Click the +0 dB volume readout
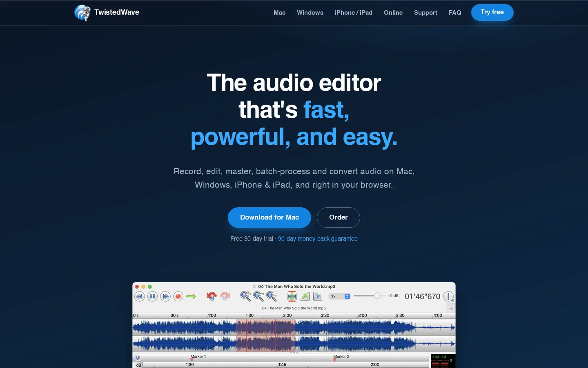Image resolution: width=588 pixels, height=368 pixels. pyautogui.click(x=393, y=296)
